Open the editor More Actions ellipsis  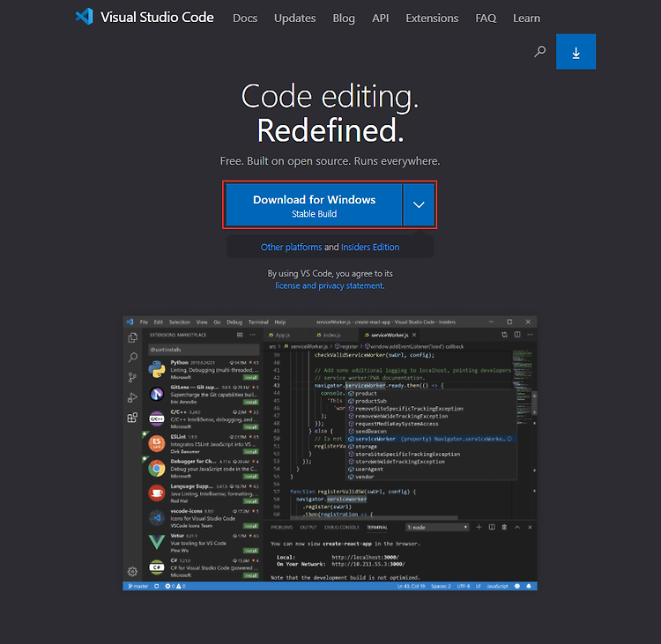(530, 335)
